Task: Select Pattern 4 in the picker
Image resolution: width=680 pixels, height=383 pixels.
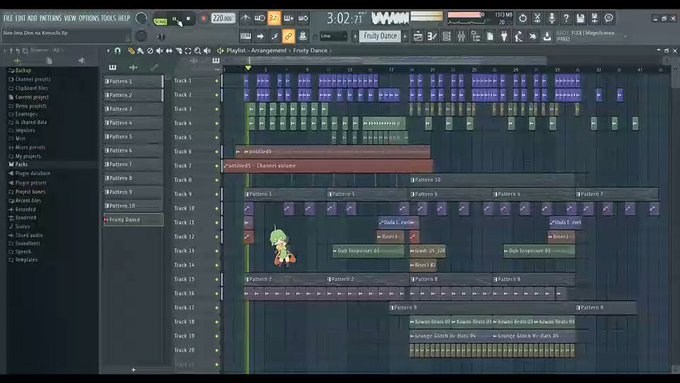Action: pos(133,123)
